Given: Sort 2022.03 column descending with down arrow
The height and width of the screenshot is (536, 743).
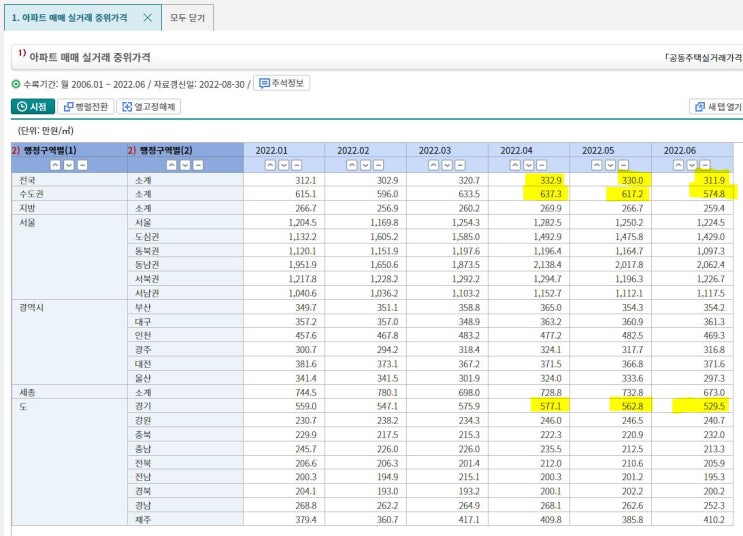Looking at the screenshot, I should [x=447, y=165].
